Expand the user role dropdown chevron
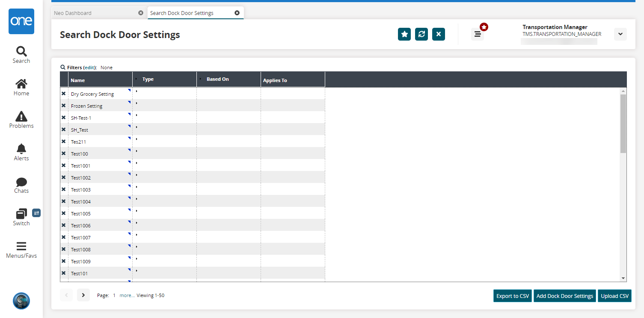644x318 pixels. 620,34
